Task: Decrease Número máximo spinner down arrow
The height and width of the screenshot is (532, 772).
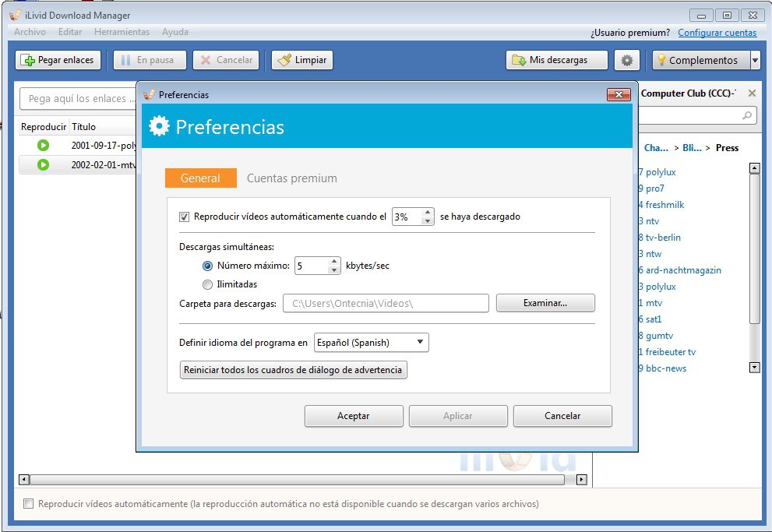Action: pos(334,270)
